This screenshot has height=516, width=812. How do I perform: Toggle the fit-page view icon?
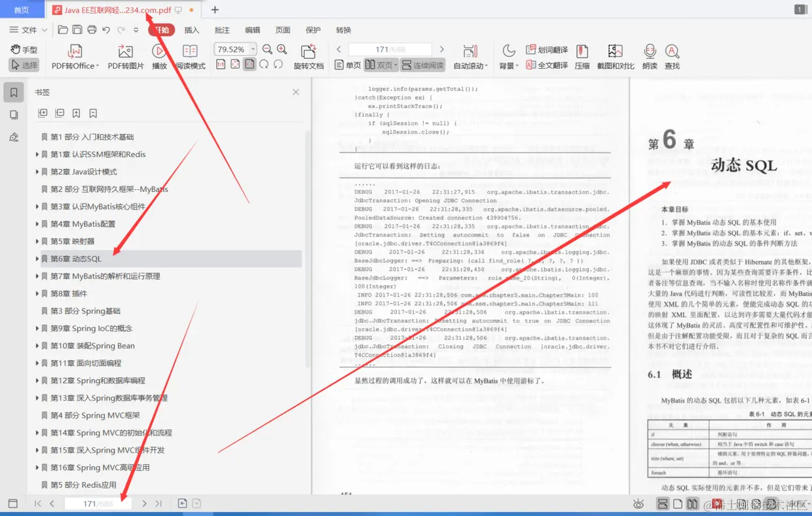tap(235, 64)
